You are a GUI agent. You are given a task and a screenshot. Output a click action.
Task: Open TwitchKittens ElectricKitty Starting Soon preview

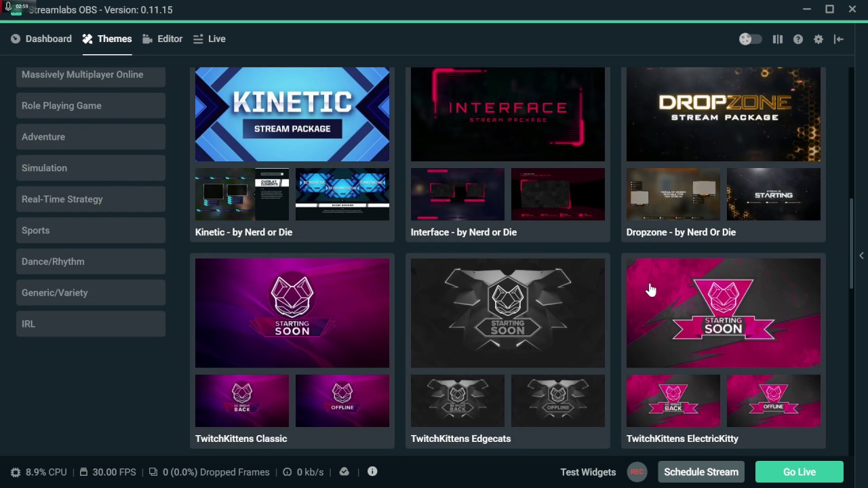tap(724, 313)
